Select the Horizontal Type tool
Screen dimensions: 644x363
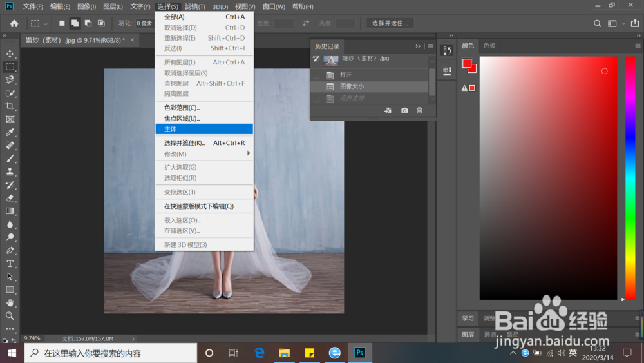coord(10,264)
